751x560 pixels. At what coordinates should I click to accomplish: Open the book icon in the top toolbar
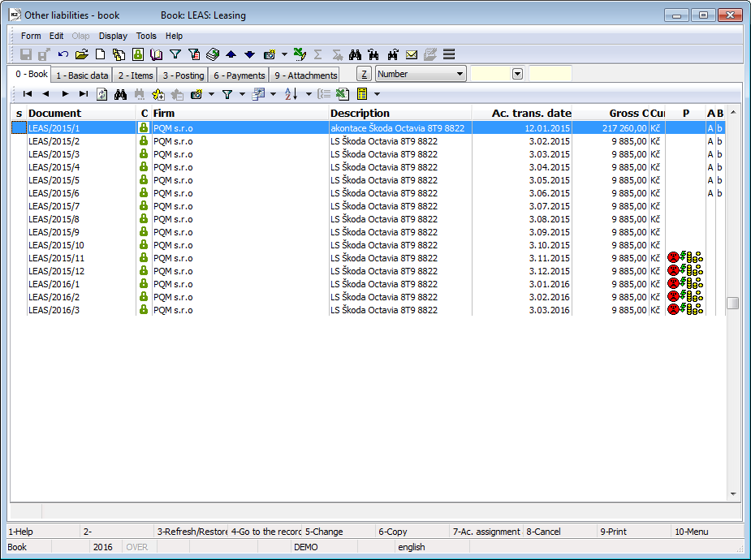[156, 54]
